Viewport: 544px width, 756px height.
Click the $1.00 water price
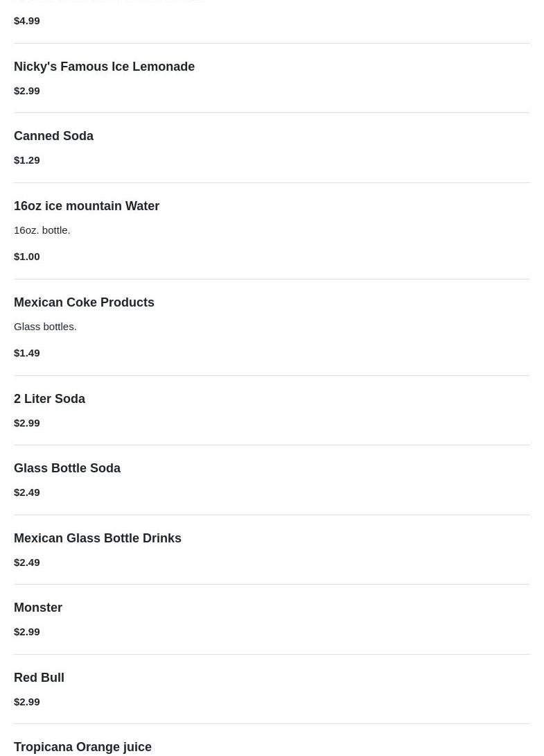[27, 257]
